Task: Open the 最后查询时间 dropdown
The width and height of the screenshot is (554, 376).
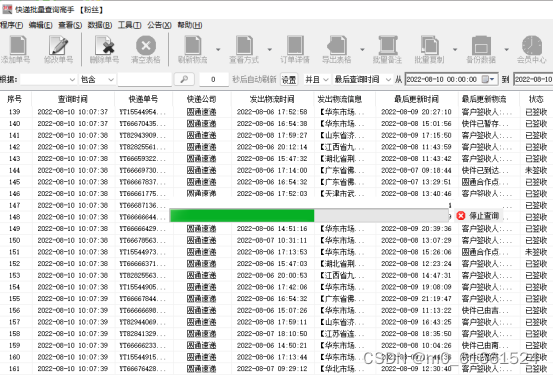Action: [x=363, y=80]
